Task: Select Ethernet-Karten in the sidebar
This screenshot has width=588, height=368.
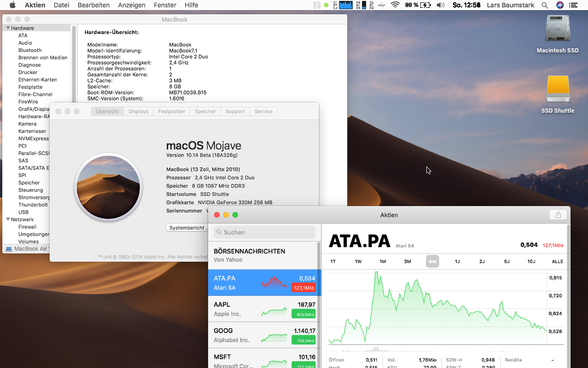Action: coord(38,80)
